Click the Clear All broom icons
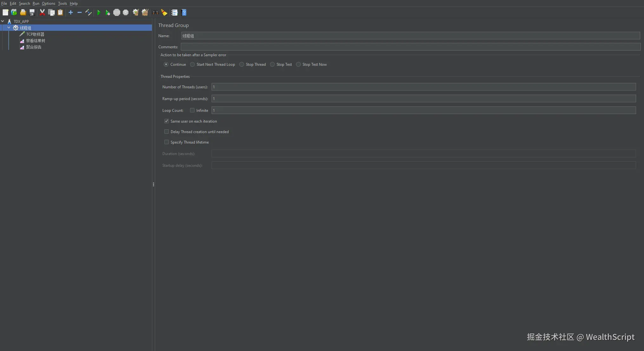The width and height of the screenshot is (644, 351). click(145, 13)
